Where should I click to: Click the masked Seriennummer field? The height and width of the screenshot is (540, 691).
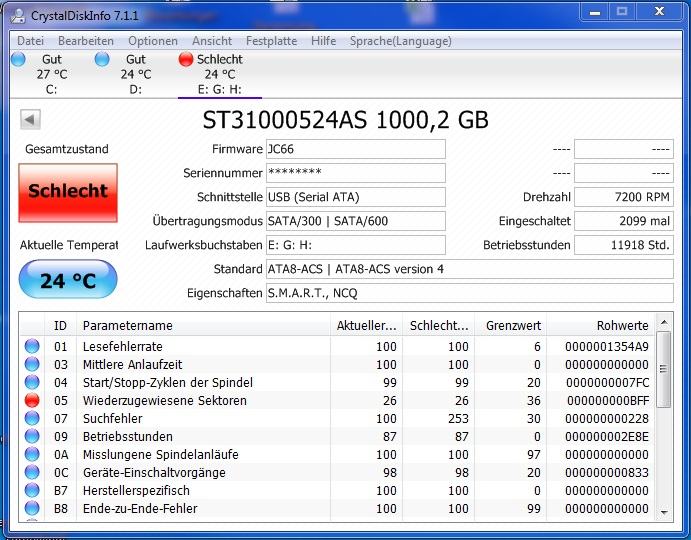click(356, 173)
